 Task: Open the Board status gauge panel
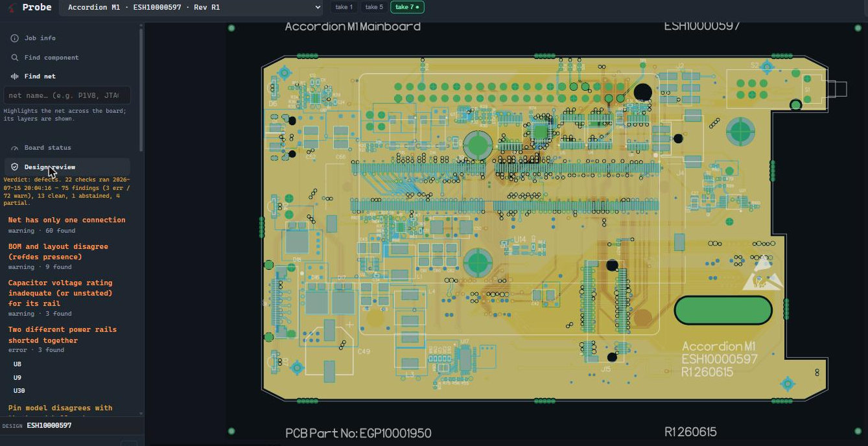67,148
